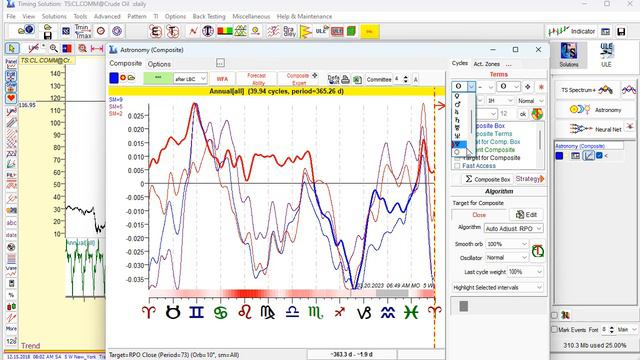The height and width of the screenshot is (360, 640).
Task: Open the Back Testing menu
Action: [x=209, y=16]
